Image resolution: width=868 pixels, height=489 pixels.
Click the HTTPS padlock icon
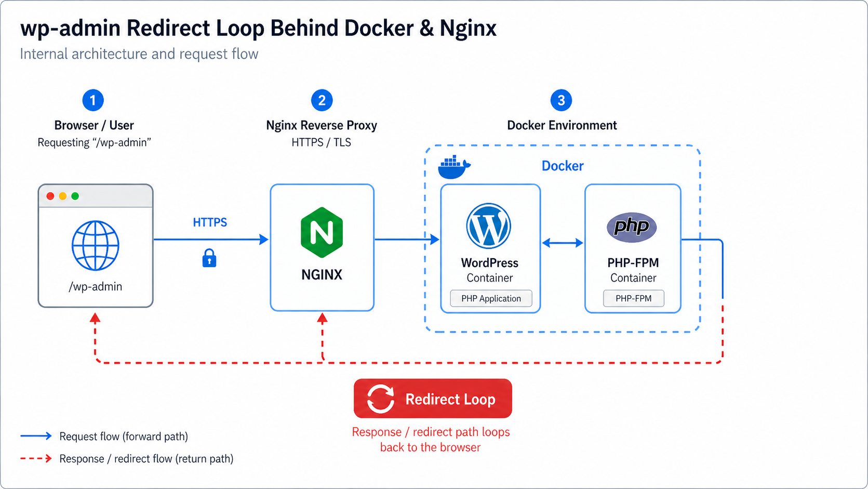[x=209, y=258]
